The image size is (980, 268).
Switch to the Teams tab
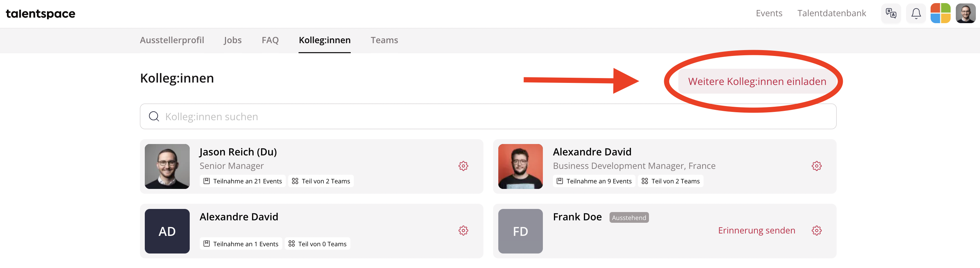coord(384,40)
